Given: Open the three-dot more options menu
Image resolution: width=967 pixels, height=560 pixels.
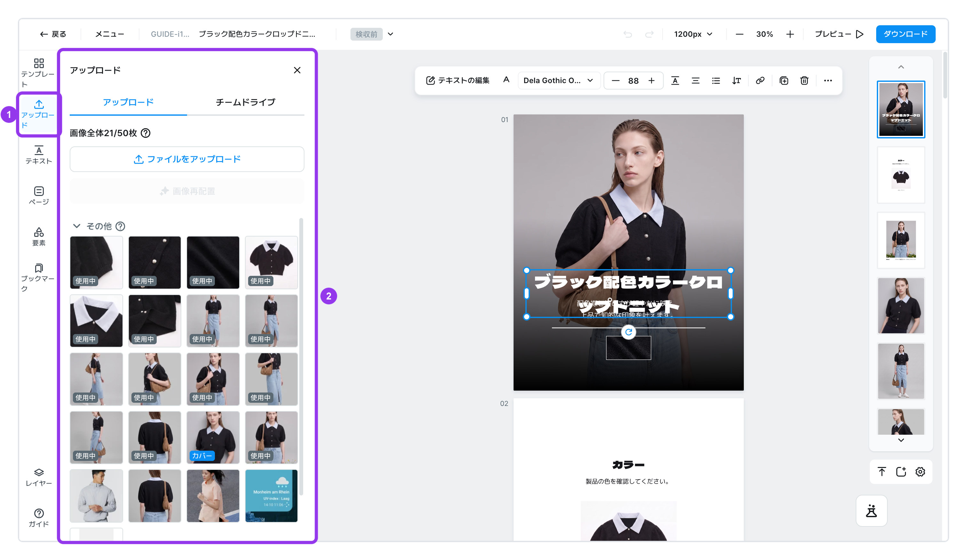Looking at the screenshot, I should click(828, 81).
